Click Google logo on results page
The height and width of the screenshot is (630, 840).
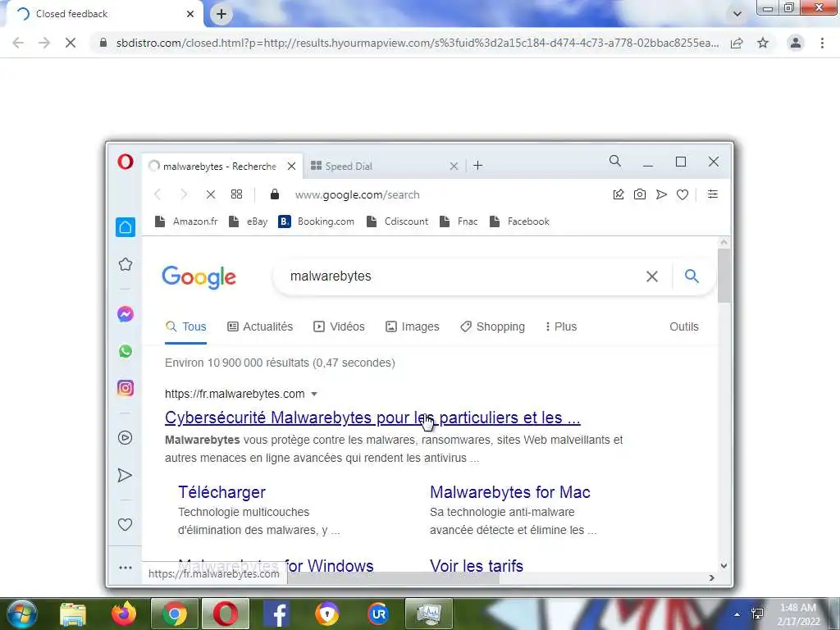pos(199,277)
